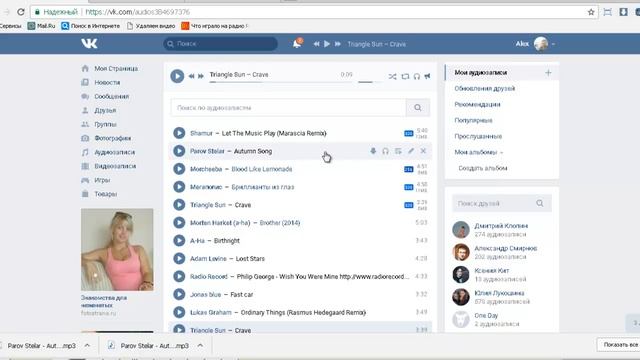Edit Autumn Song with pencil icon
The width and height of the screenshot is (640, 360).
pos(411,151)
